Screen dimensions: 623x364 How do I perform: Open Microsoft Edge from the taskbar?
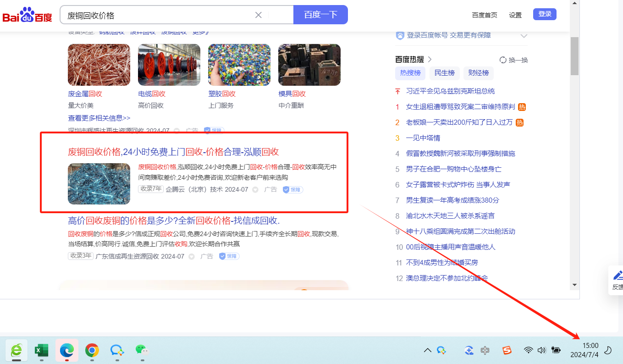[67, 351]
